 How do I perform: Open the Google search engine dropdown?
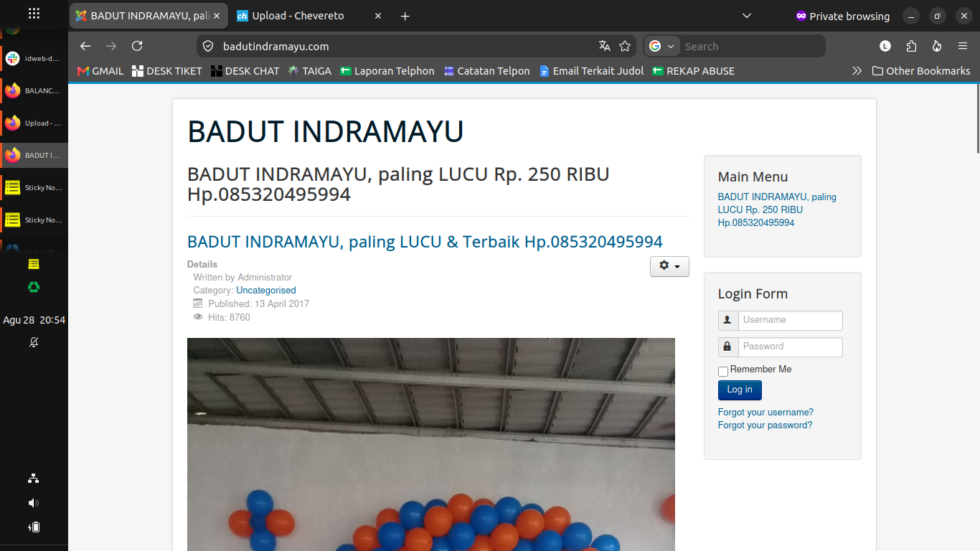click(662, 46)
